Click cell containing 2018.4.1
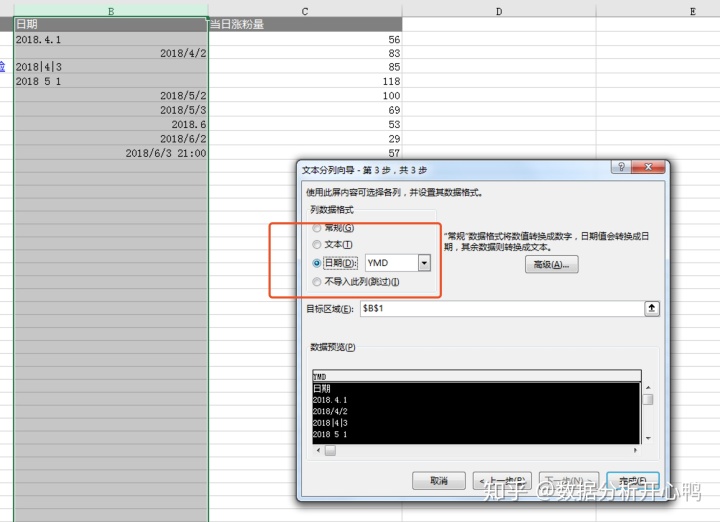This screenshot has width=720, height=522. [x=111, y=39]
